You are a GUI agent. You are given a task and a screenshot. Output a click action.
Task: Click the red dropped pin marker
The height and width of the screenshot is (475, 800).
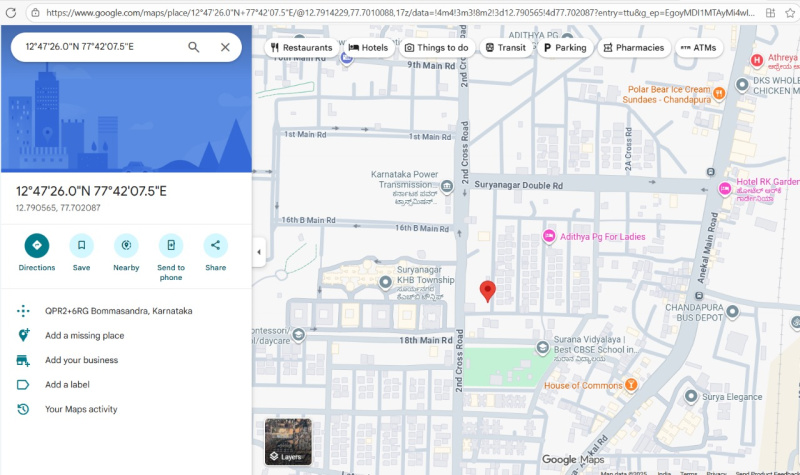pos(487,291)
